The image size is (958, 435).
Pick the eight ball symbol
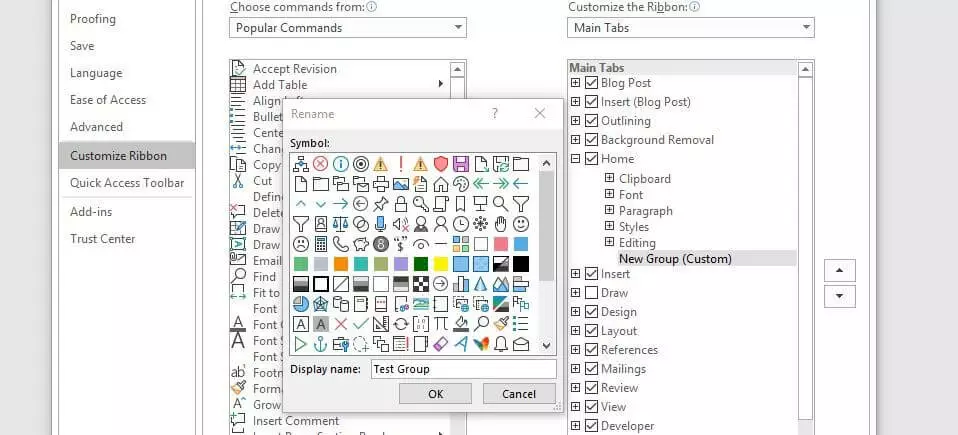(381, 244)
